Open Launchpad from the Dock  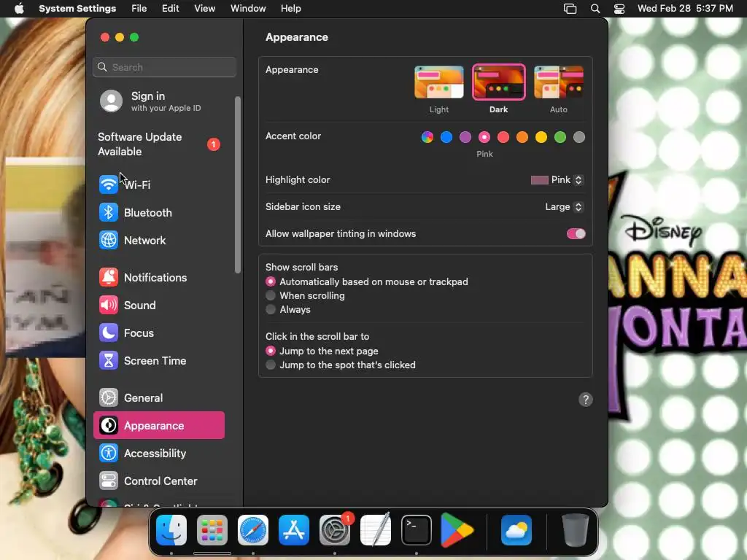pos(212,530)
